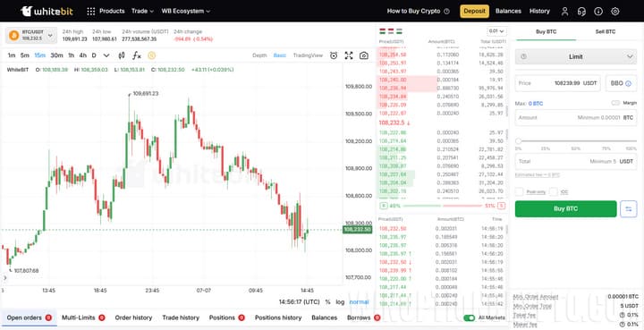Screen dimensions: 644x330
Task: Switch to Buy BTC tab
Action: (x=547, y=31)
